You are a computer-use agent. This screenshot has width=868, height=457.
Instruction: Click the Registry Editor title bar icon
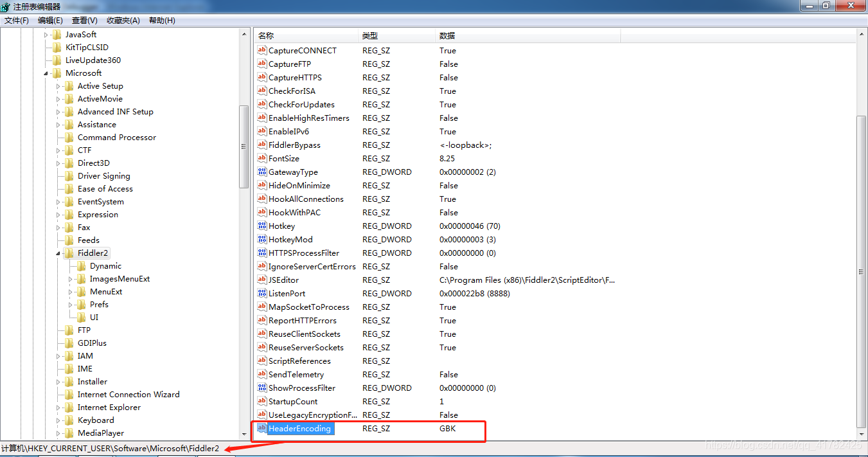pyautogui.click(x=6, y=6)
